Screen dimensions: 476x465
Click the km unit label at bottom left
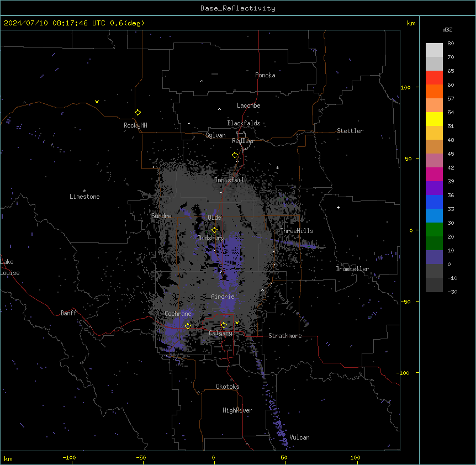point(8,459)
